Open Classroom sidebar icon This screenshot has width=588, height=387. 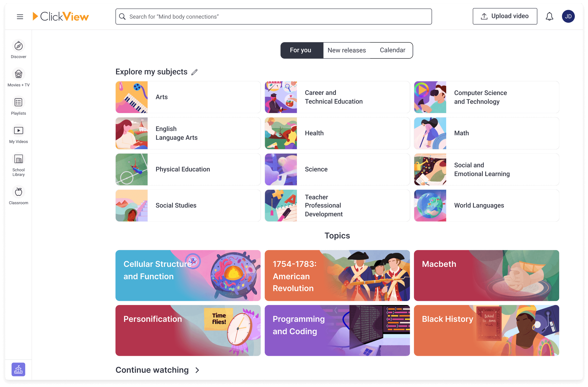[x=18, y=195]
